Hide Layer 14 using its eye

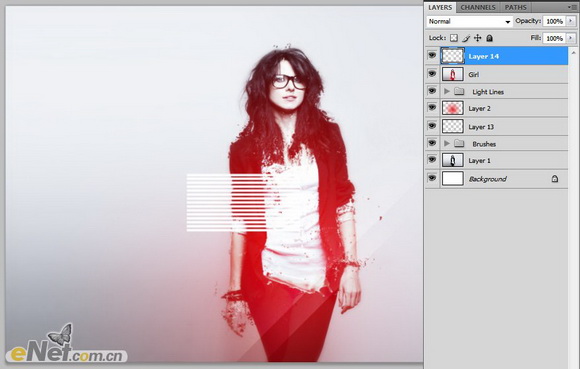click(x=432, y=55)
